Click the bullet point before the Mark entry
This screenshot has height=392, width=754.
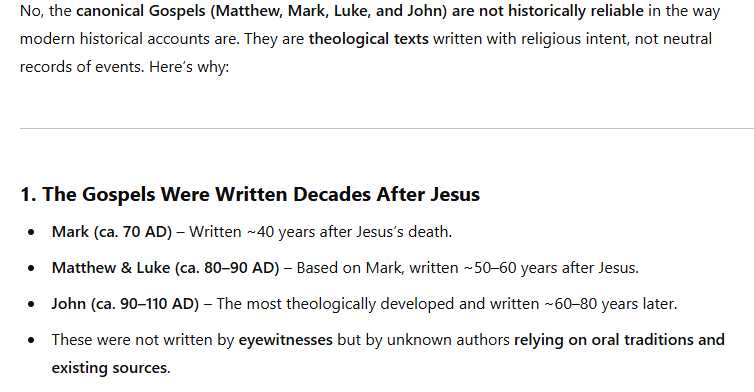coord(31,232)
